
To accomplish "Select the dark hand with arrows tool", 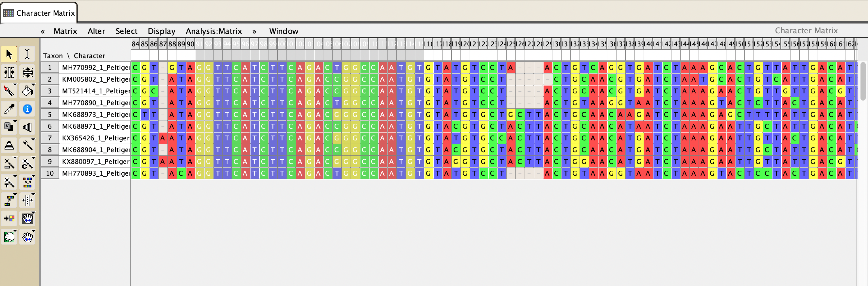I will point(27,219).
